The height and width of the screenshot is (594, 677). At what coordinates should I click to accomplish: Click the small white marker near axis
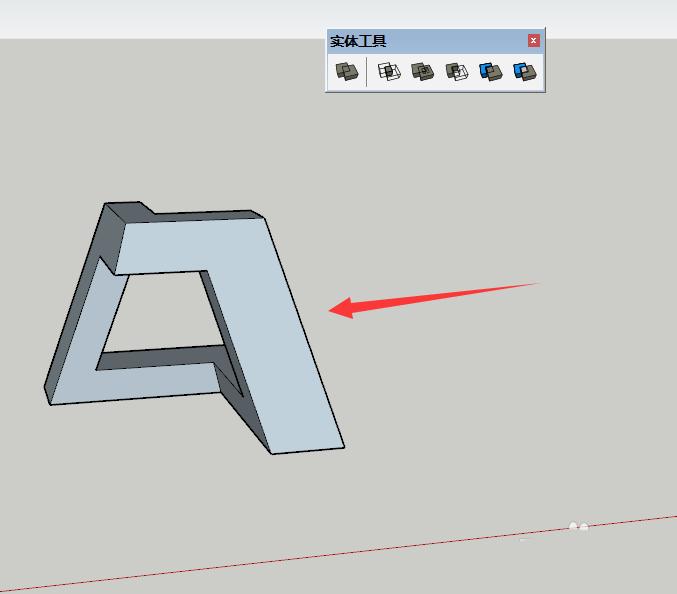(x=578, y=526)
